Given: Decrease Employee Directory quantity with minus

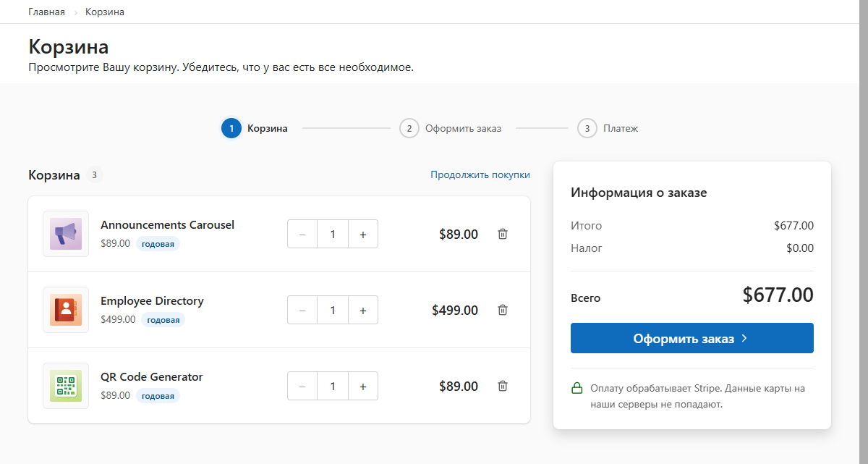Looking at the screenshot, I should (302, 310).
